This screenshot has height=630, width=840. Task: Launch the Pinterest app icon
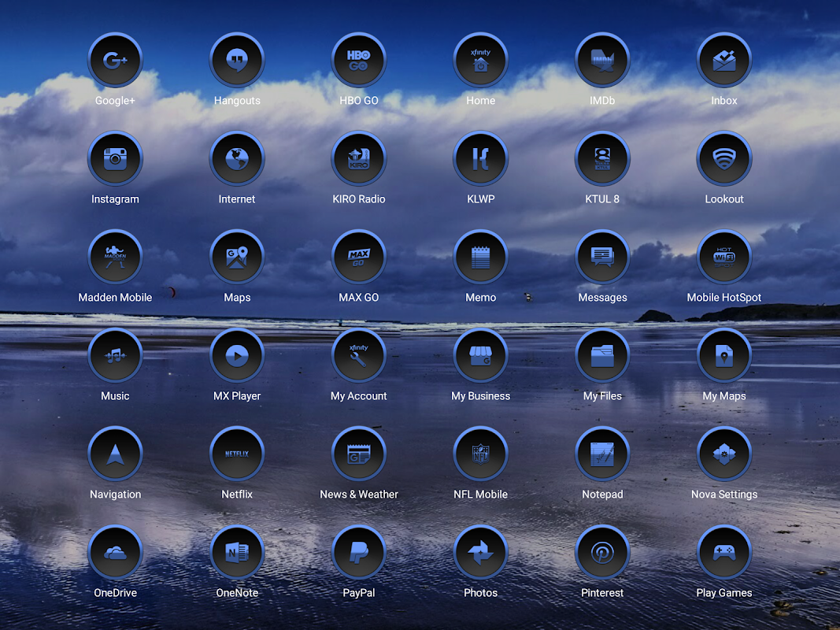[x=602, y=553]
